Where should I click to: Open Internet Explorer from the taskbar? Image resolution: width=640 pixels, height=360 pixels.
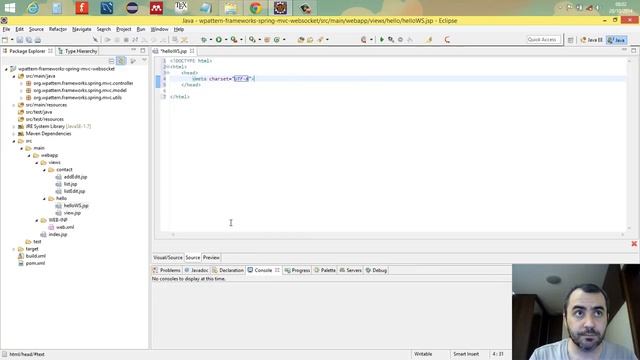33,8
